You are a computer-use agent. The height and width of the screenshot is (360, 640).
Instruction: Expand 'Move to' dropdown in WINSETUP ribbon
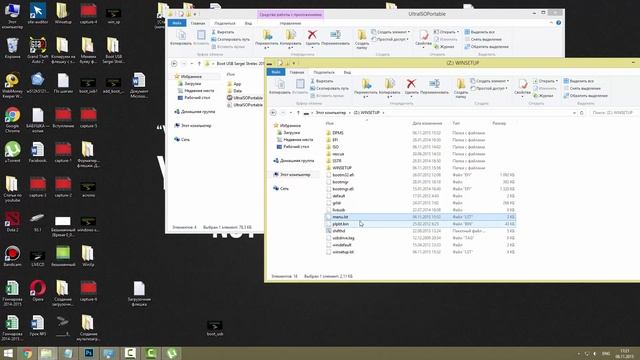pos(366,97)
